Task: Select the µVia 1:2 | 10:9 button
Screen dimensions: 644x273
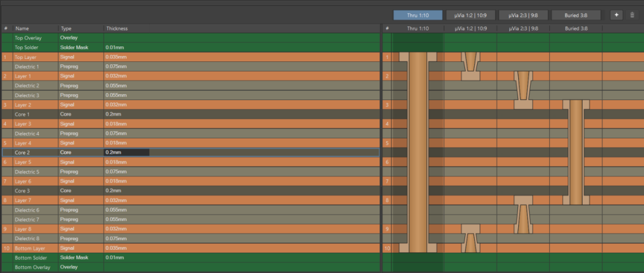Action: tap(470, 15)
